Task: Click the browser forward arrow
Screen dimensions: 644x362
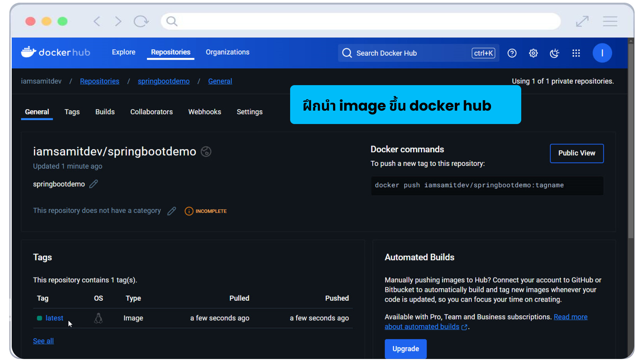Action: [x=118, y=21]
